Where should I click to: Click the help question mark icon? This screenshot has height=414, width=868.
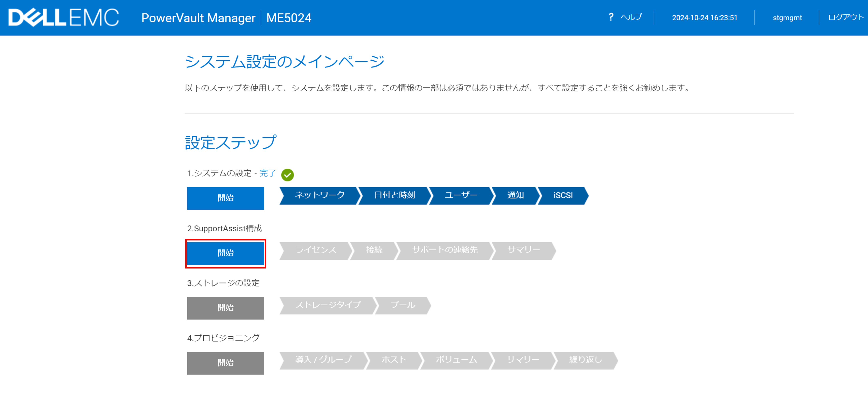(x=611, y=17)
